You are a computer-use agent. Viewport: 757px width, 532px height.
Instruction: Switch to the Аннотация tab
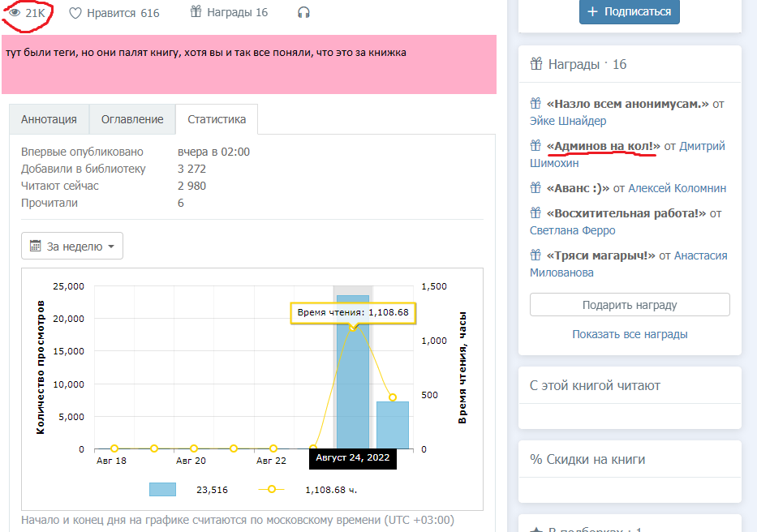[x=49, y=119]
